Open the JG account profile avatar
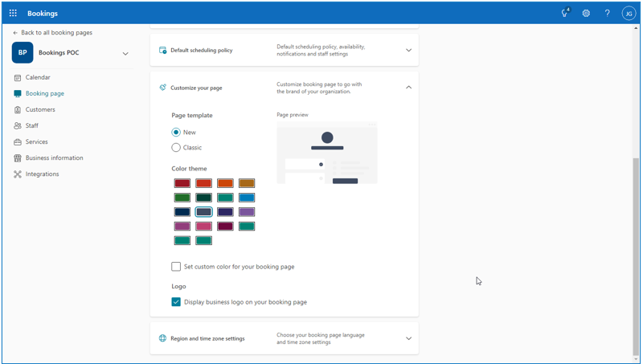Image resolution: width=643 pixels, height=364 pixels. click(x=629, y=14)
